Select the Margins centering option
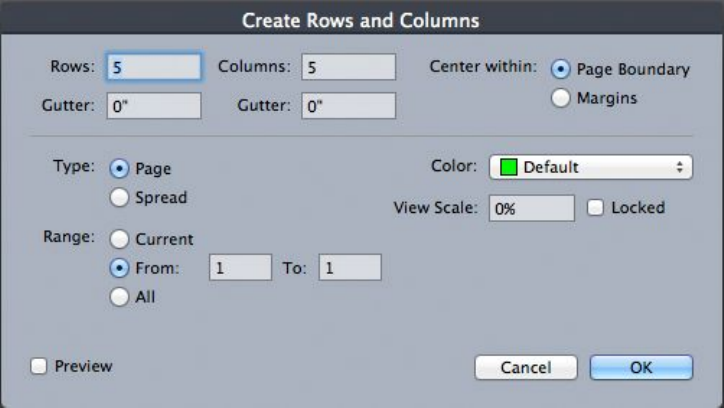 pos(561,98)
